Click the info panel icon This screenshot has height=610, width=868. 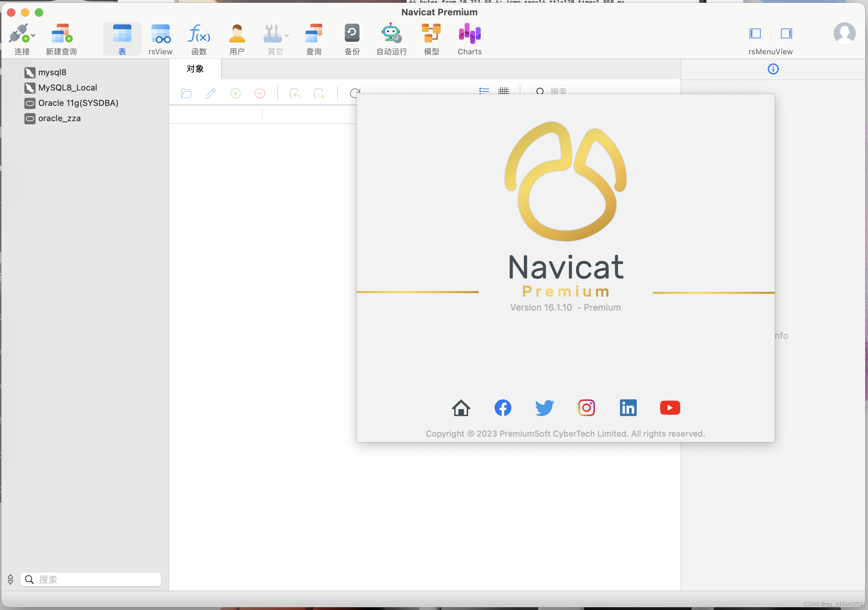click(773, 69)
